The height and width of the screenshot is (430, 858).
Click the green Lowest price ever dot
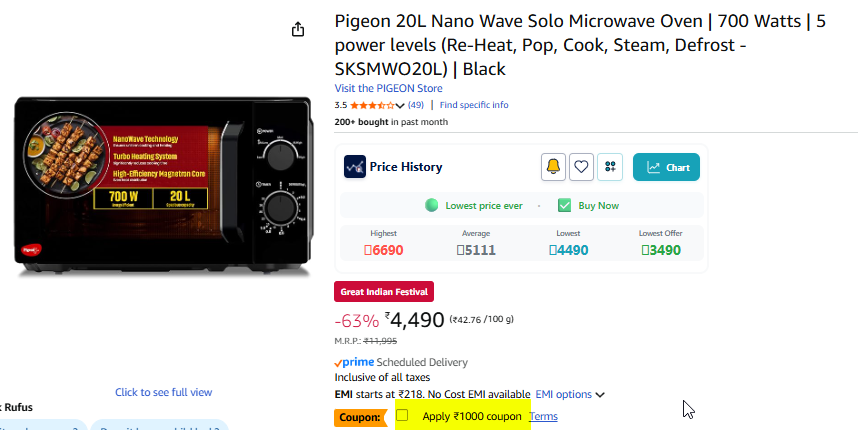(x=432, y=205)
